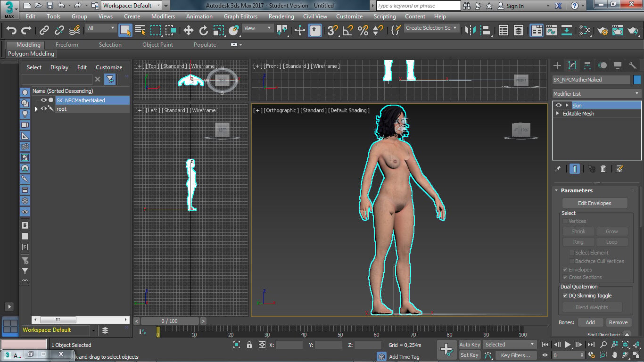Screen dimensions: 644x362
Task: Click the Edit Envelopes button
Action: coord(594,203)
